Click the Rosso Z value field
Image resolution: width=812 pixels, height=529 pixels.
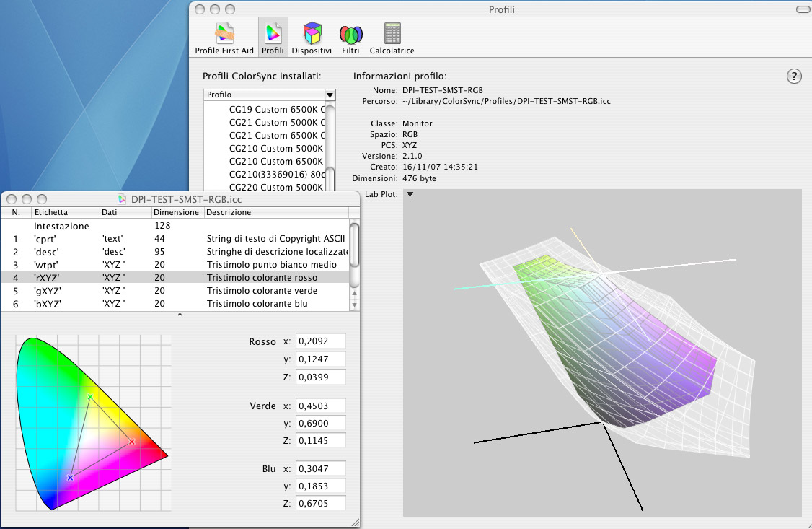[x=321, y=377]
